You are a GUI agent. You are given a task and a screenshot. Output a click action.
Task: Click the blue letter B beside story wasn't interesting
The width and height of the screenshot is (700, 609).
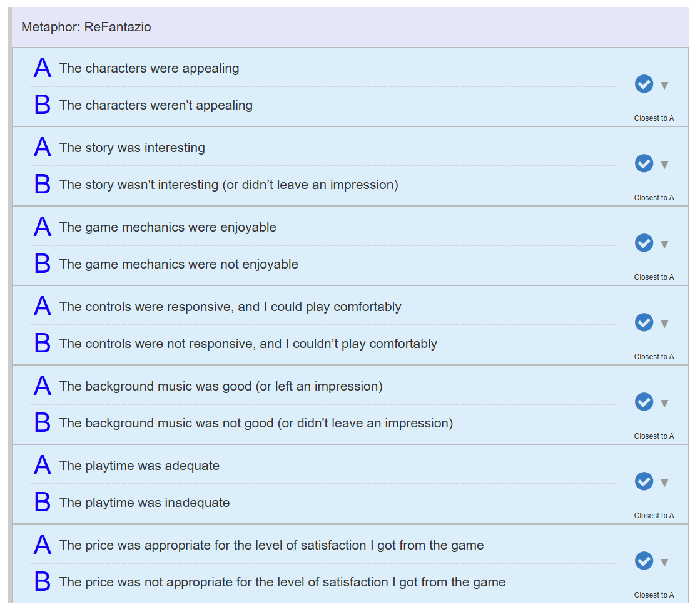pos(43,183)
